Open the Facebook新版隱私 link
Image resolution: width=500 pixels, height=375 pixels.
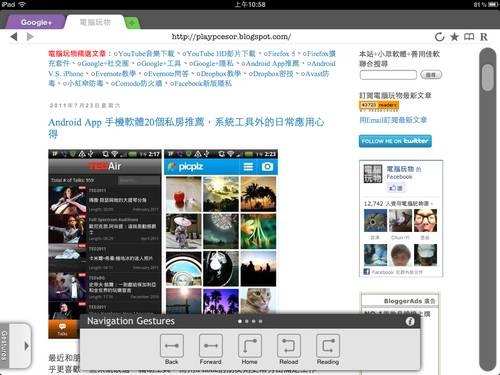click(201, 83)
